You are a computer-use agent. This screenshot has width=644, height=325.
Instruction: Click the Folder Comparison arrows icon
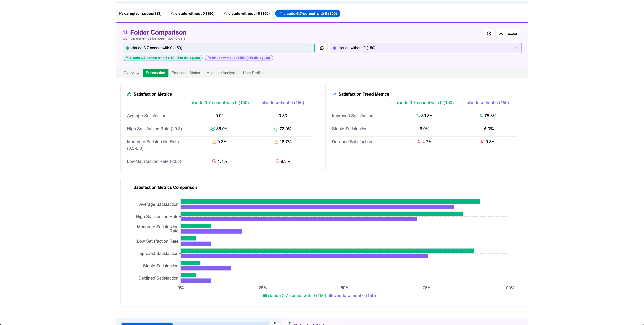click(x=125, y=32)
